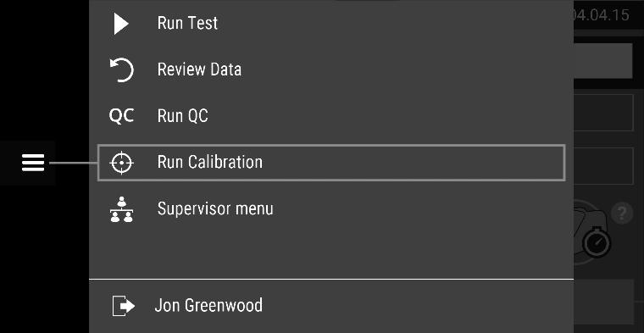Click the supervisor hierarchy people icon
This screenshot has height=333, width=644.
(121, 209)
